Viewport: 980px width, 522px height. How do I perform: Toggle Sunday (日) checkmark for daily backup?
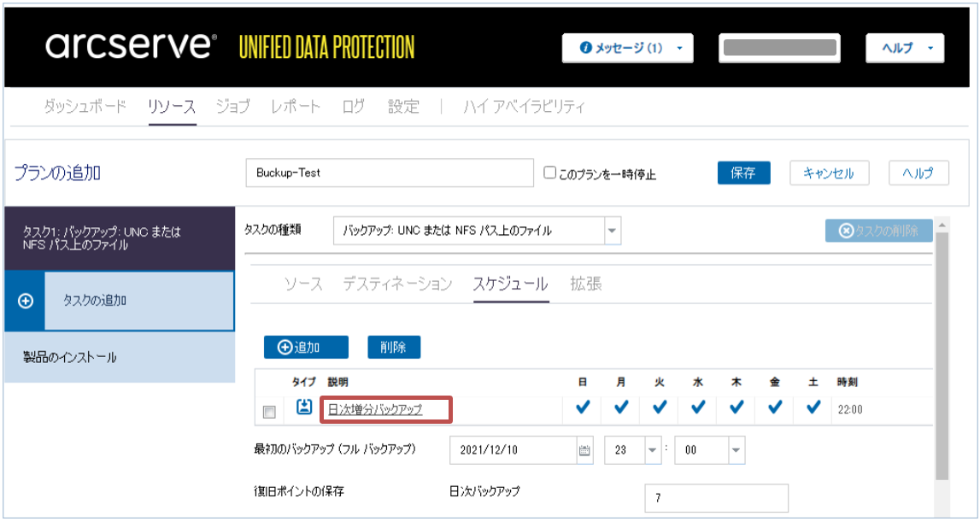coord(583,408)
